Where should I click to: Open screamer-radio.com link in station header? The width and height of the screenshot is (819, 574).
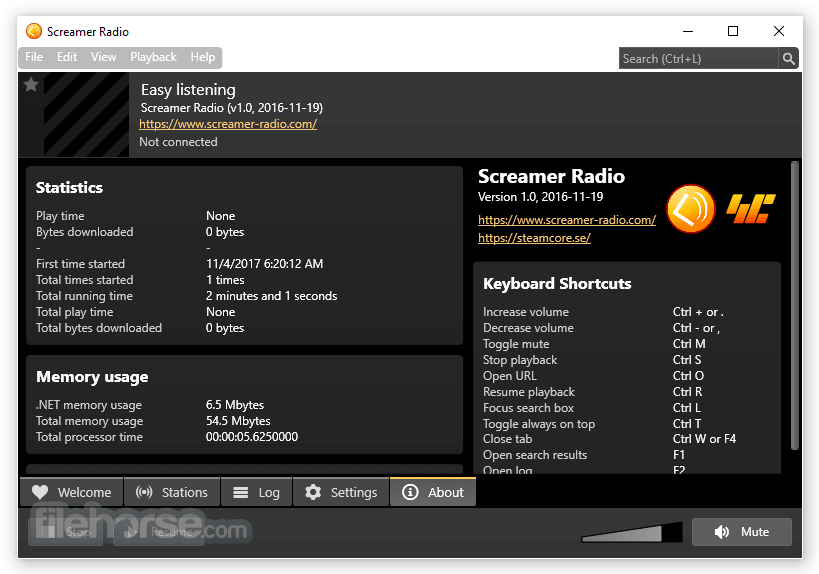pos(228,124)
